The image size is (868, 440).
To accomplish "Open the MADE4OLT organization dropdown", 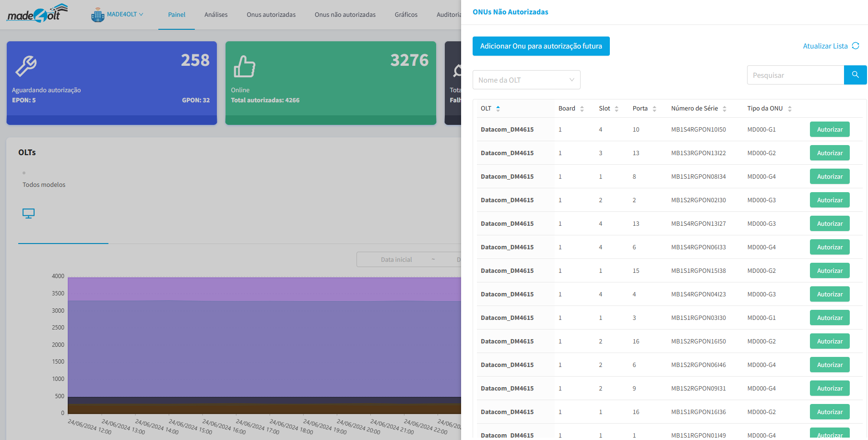I will pyautogui.click(x=125, y=14).
